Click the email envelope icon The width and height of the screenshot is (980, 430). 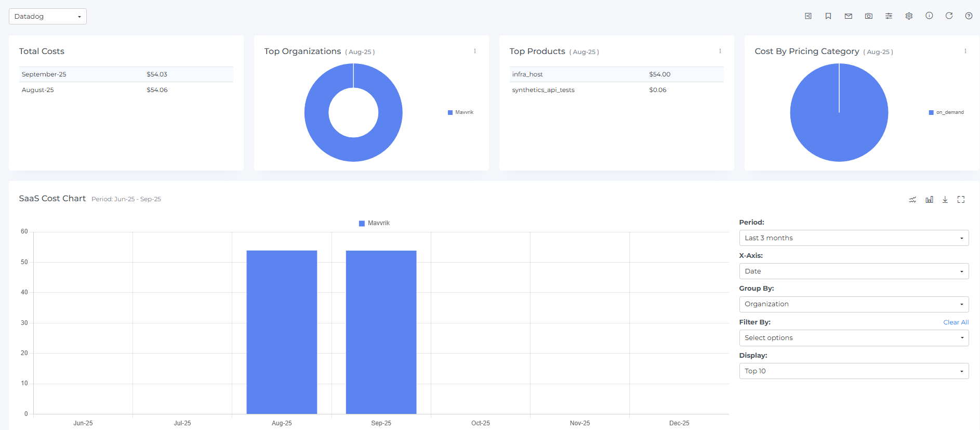(x=849, y=16)
